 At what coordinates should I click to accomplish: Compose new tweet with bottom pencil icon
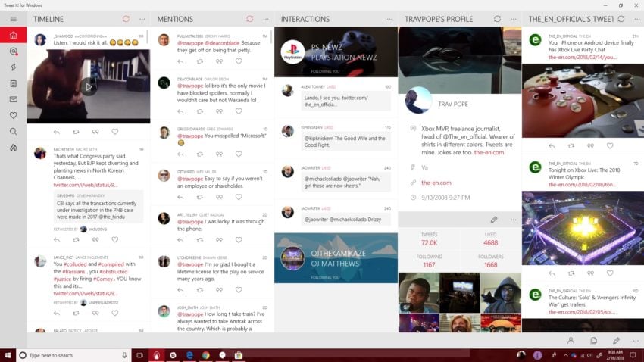point(616,341)
